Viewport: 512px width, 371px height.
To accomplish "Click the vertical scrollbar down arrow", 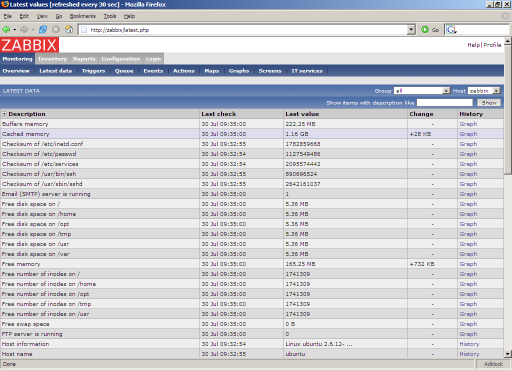I will tap(507, 354).
